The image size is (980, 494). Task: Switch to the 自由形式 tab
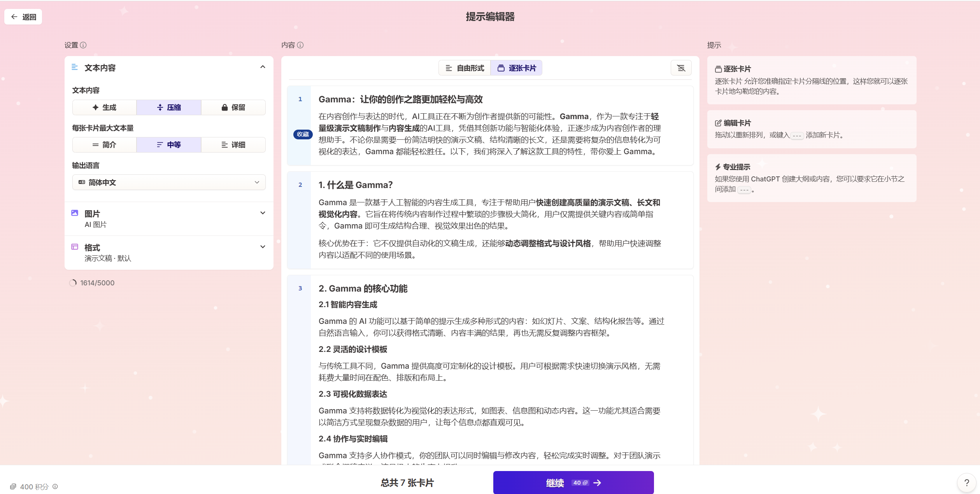click(465, 68)
